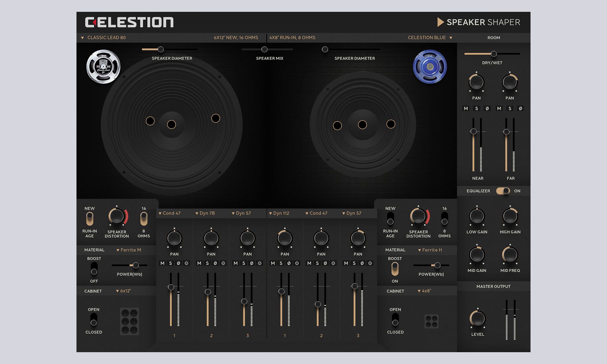Screen dimensions: 607x364
Task: Click the 4x8 cabinet layout icon
Action: pyautogui.click(x=431, y=322)
